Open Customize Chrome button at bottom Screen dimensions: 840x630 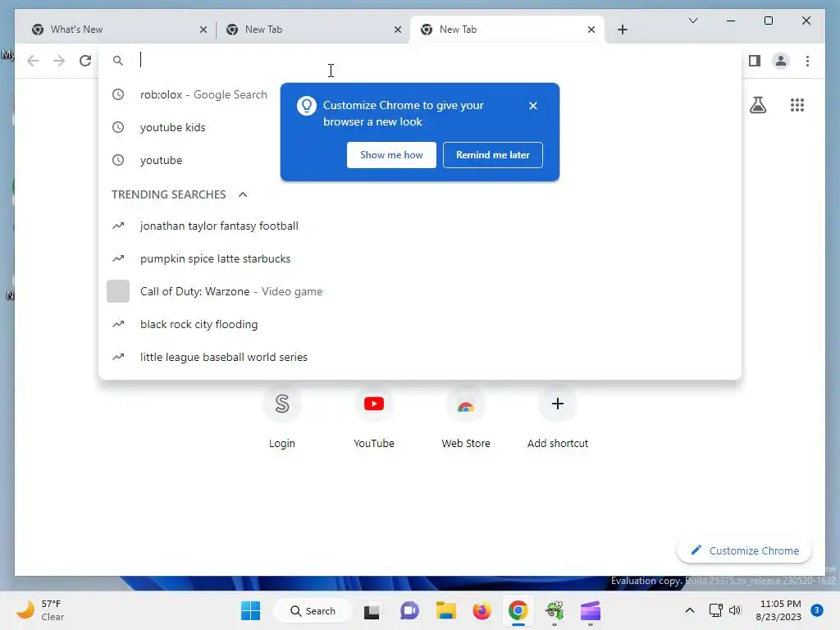(744, 550)
